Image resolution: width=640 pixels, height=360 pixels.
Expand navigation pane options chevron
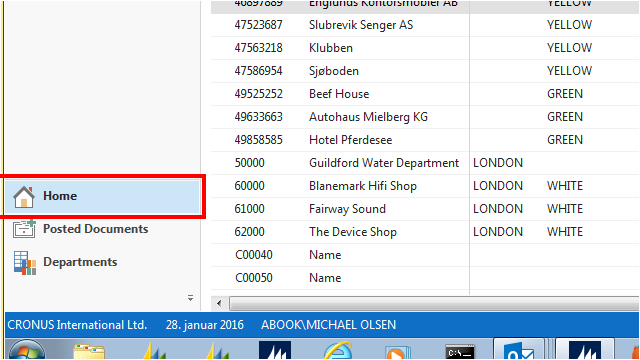(191, 298)
